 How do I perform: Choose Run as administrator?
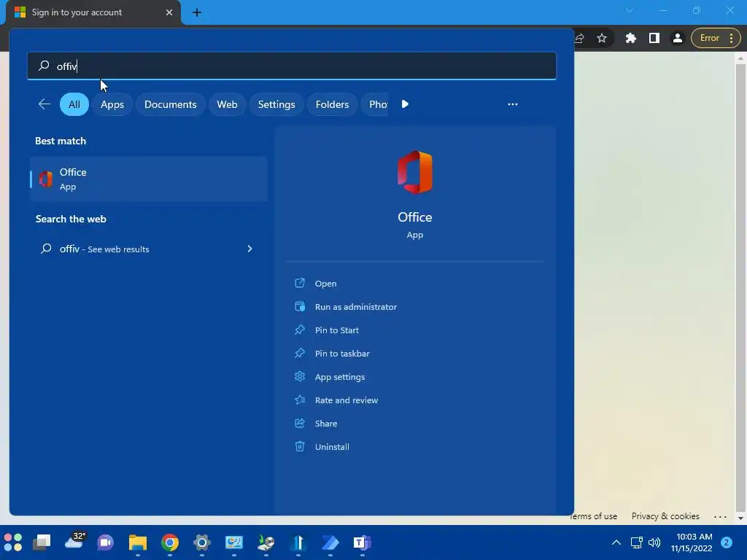pos(355,307)
